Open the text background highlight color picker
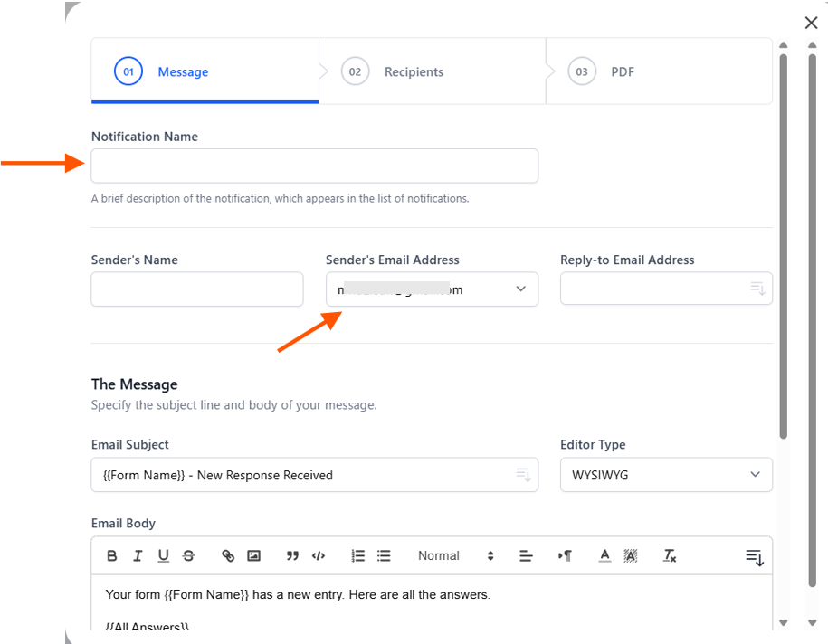 (631, 555)
